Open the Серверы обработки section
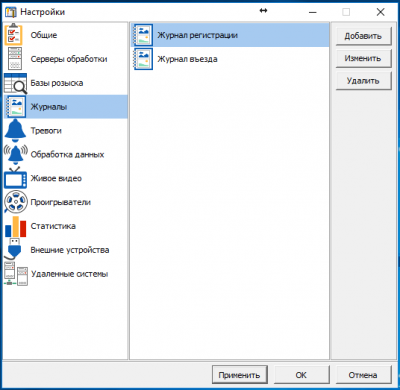Screen dimensions: 400x390 pos(69,59)
